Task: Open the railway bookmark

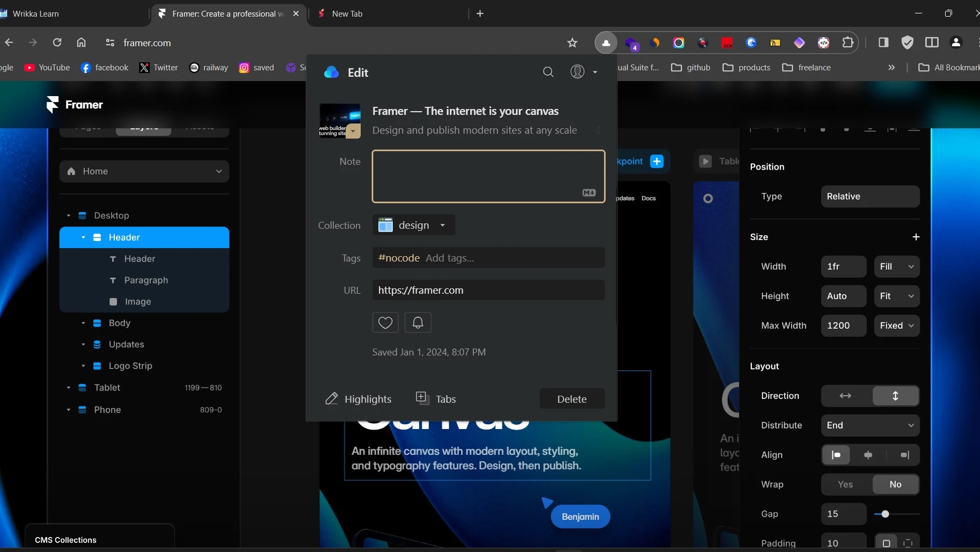Action: [209, 68]
